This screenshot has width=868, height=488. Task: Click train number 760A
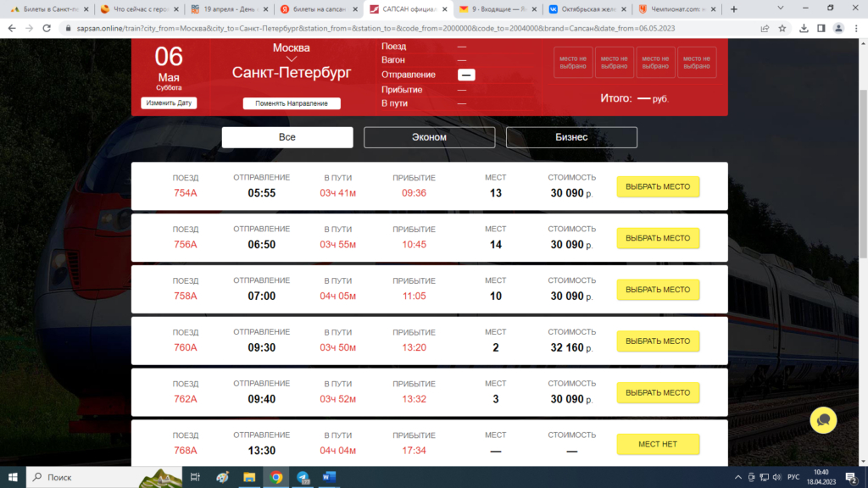tap(186, 347)
